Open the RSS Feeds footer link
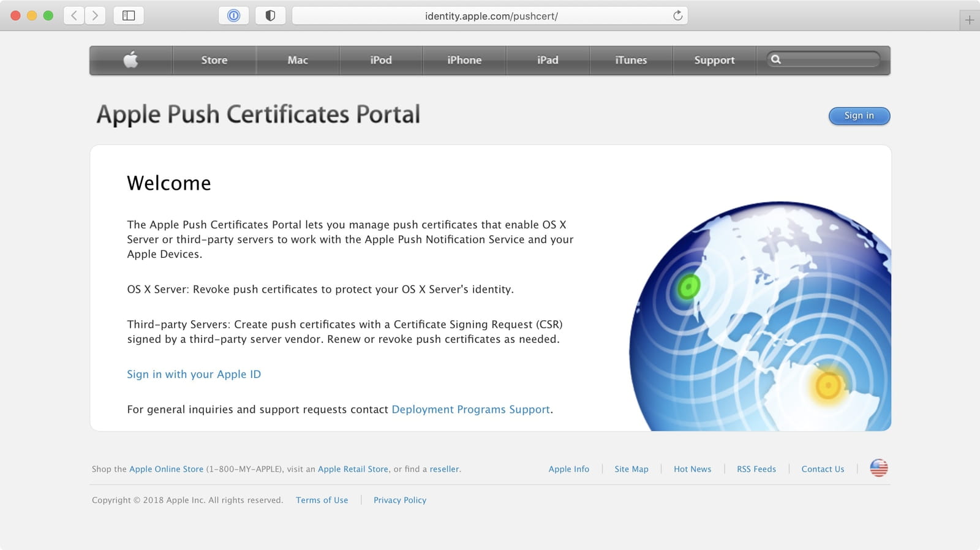Image resolution: width=980 pixels, height=550 pixels. [x=756, y=469]
